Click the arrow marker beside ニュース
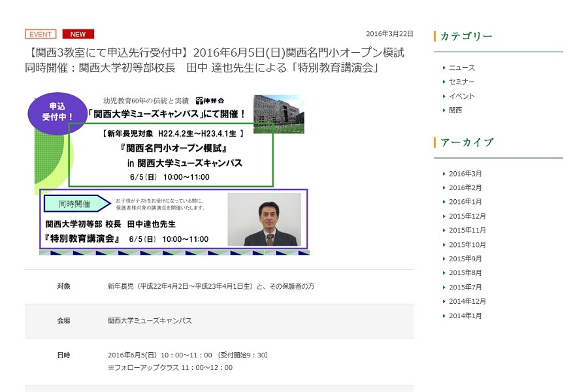Image resolution: width=588 pixels, height=392 pixels. tap(446, 67)
